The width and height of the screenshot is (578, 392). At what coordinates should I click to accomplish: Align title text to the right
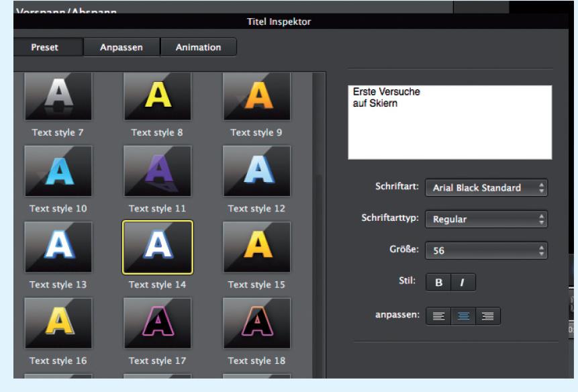point(487,316)
